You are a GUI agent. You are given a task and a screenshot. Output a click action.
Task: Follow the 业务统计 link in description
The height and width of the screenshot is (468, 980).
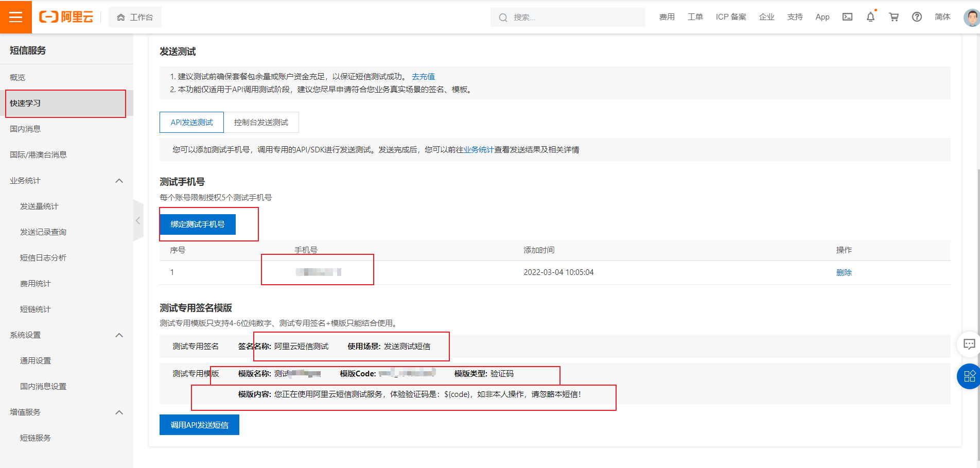coord(479,149)
